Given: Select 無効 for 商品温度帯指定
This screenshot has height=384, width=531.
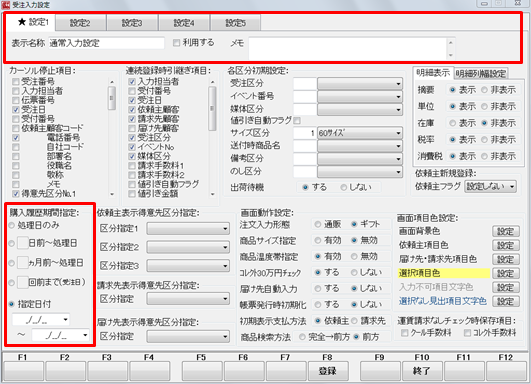Looking at the screenshot, I should click(354, 256).
